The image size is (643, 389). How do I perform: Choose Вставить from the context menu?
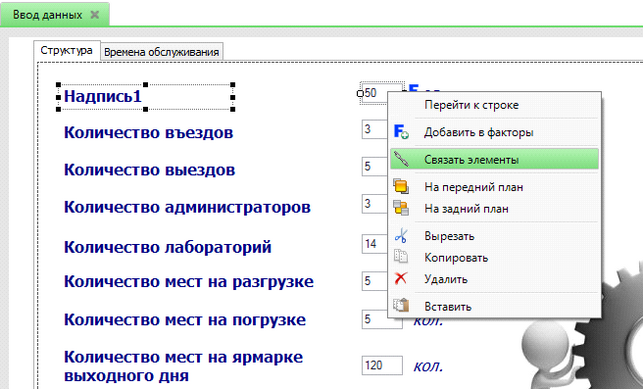[x=494, y=306]
